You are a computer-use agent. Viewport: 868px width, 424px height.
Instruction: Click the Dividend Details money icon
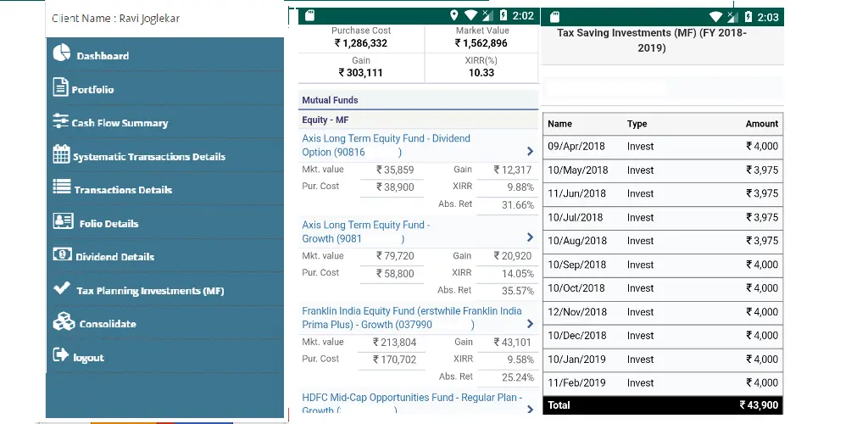pyautogui.click(x=62, y=254)
